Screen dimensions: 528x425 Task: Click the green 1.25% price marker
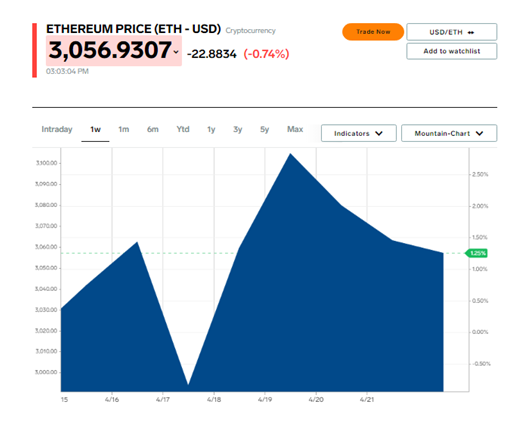476,253
